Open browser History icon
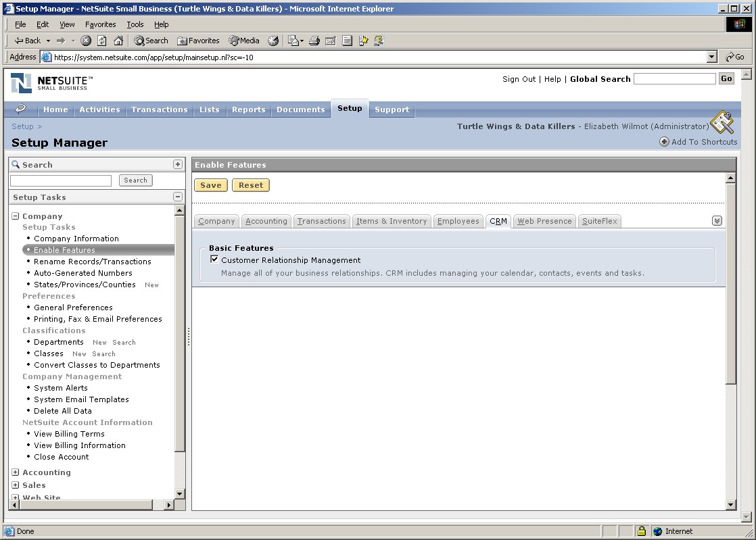The image size is (756, 540). point(273,41)
